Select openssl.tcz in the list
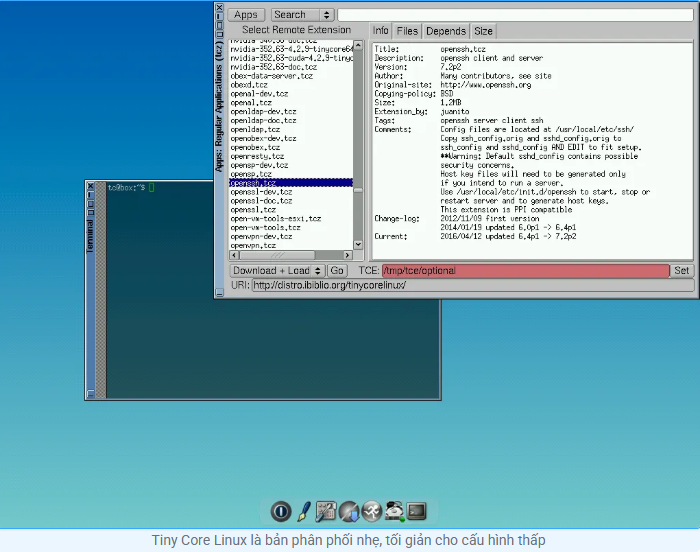Image resolution: width=700 pixels, height=552 pixels. click(x=291, y=210)
